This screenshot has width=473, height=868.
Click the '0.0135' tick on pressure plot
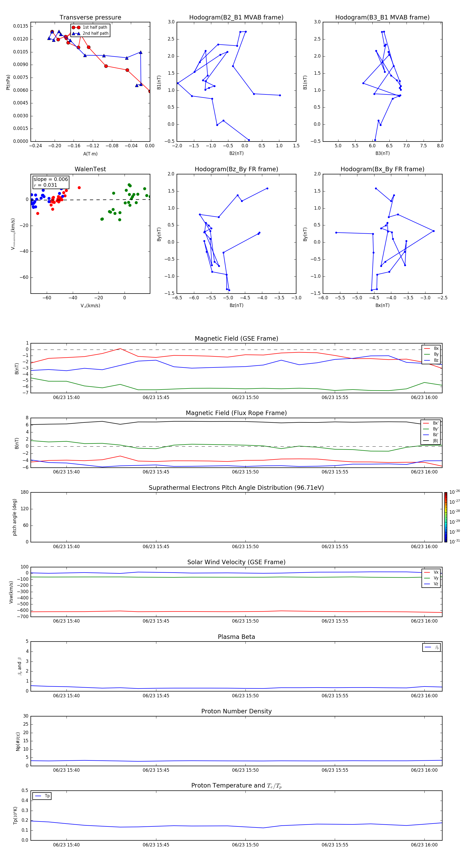(20, 26)
